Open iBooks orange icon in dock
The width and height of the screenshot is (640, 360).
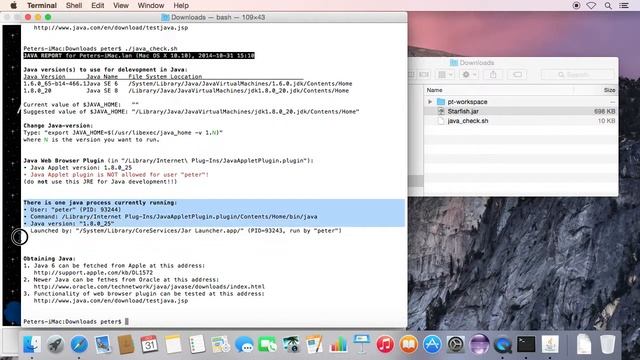tap(409, 344)
